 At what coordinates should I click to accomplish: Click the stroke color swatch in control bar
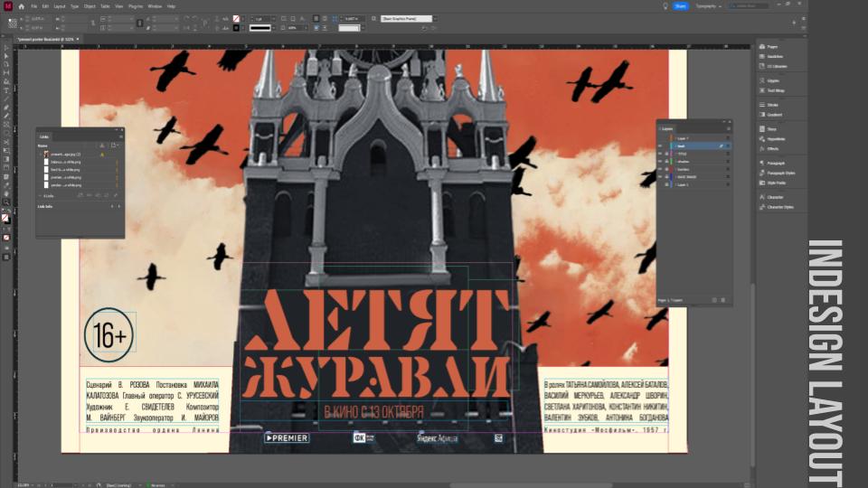[237, 28]
